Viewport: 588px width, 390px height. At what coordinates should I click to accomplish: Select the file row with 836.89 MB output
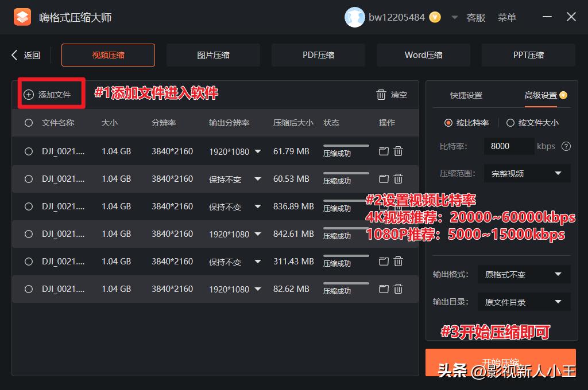point(29,206)
